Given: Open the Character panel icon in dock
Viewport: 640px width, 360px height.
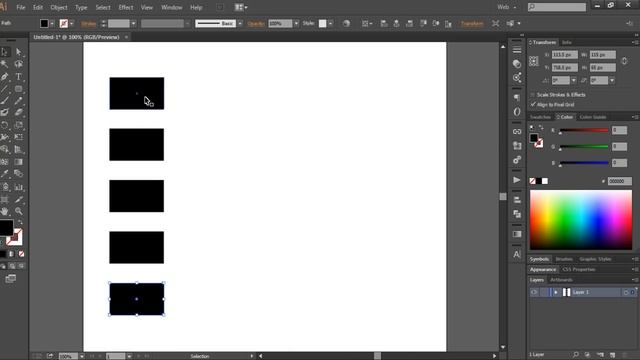Looking at the screenshot, I should coord(517,254).
